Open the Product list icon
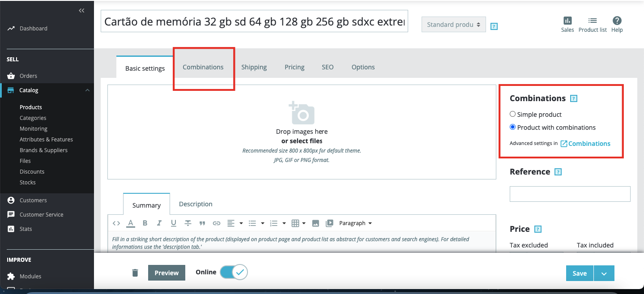 click(x=593, y=24)
